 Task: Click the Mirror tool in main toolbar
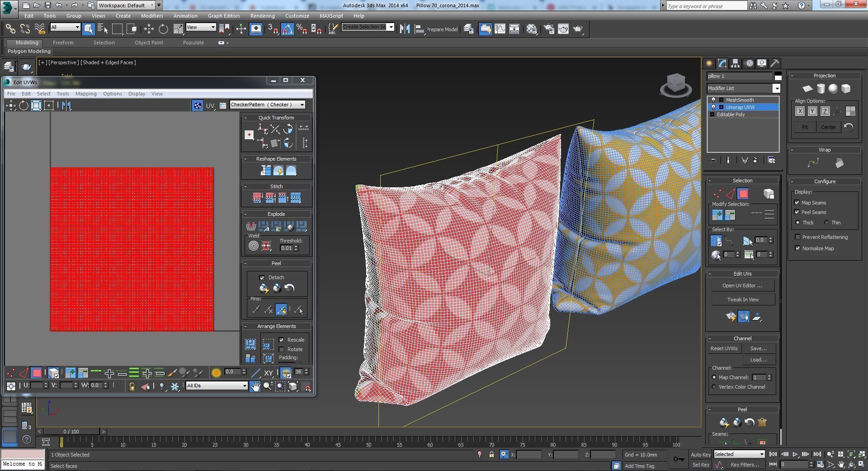point(405,29)
